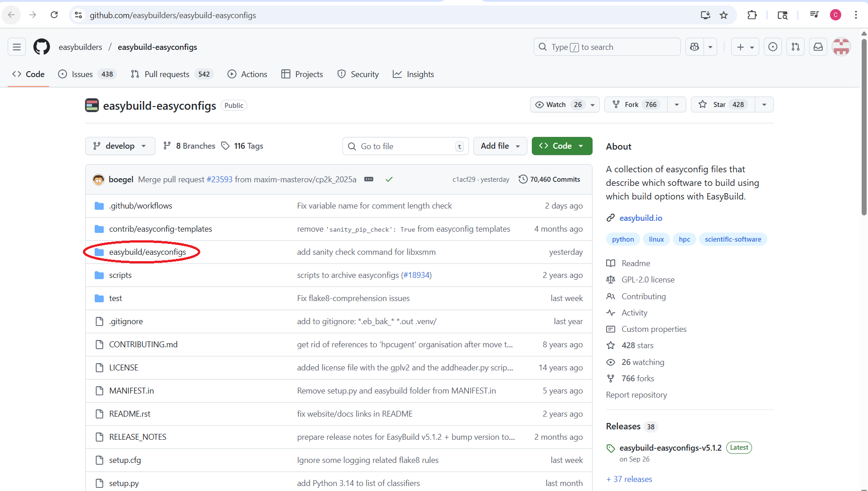Open the Copilot icon beside the search bar

694,47
